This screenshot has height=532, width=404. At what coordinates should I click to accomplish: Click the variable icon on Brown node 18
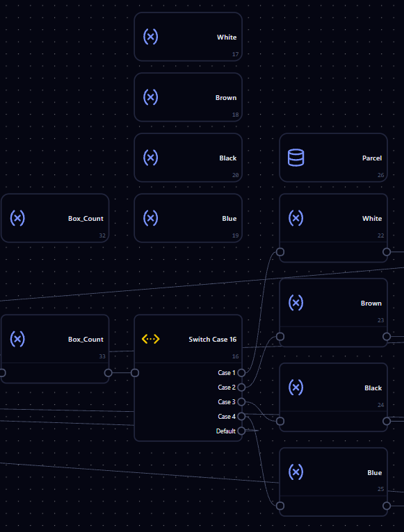pos(150,97)
